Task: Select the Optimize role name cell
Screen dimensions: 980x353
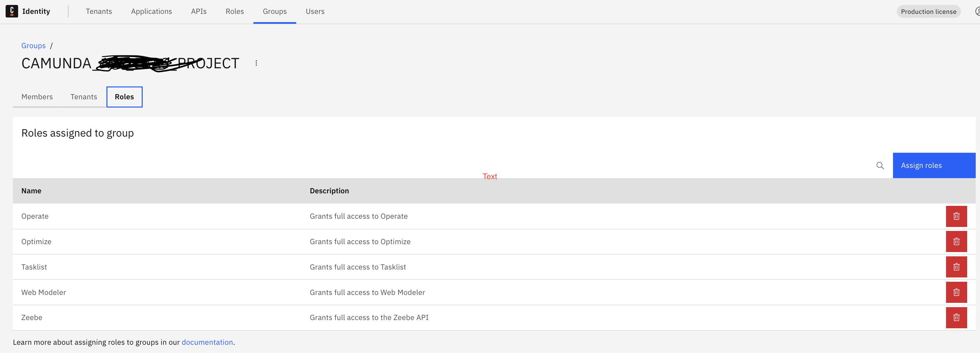Action: (36, 241)
